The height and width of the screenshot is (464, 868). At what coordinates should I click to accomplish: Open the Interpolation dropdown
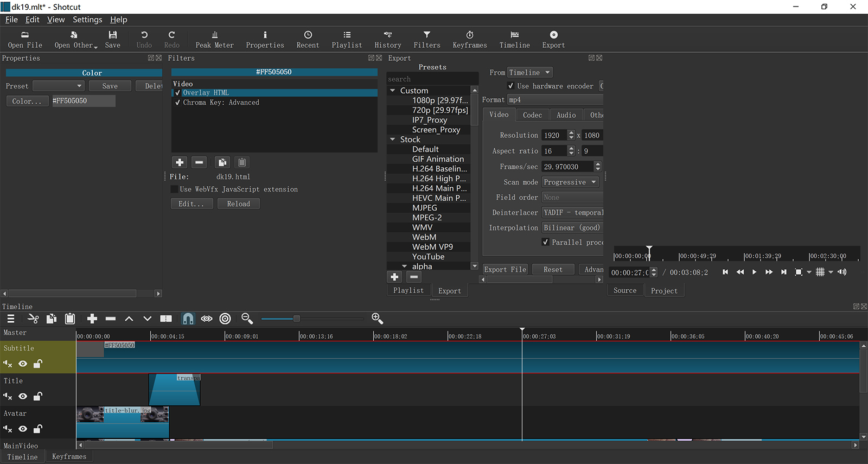click(573, 228)
